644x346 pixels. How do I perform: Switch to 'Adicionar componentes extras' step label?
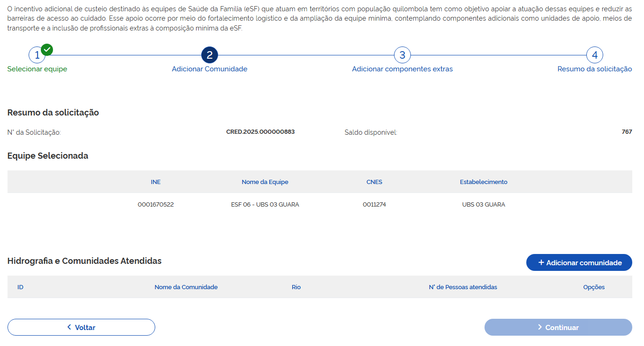402,69
